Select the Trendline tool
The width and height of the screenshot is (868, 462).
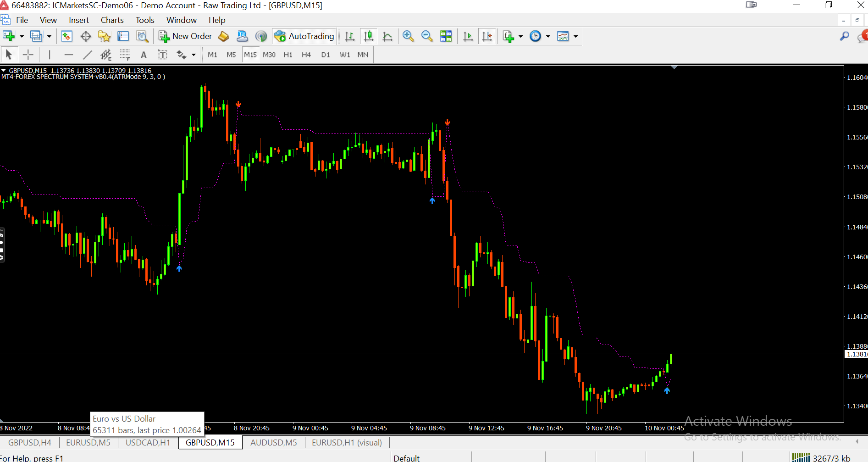tap(88, 55)
